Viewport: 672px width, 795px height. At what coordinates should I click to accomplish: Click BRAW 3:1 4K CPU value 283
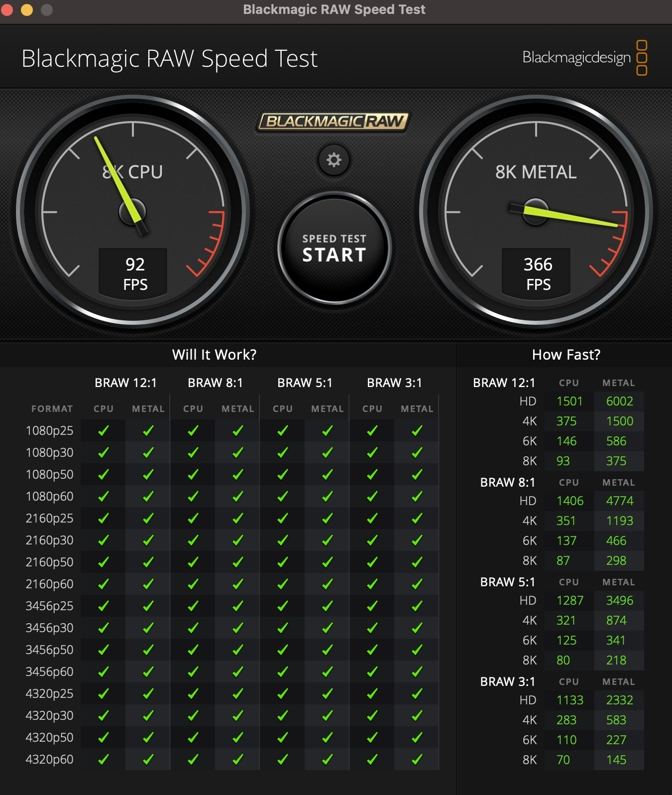[566, 720]
